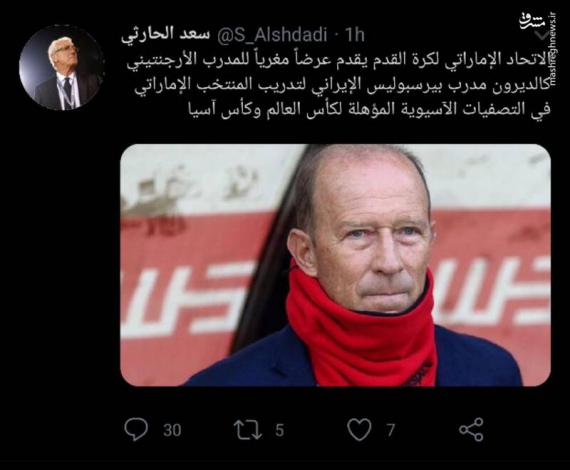
Task: Click the first tweet line starting الاتحاد الإماراتي
Action: (338, 61)
